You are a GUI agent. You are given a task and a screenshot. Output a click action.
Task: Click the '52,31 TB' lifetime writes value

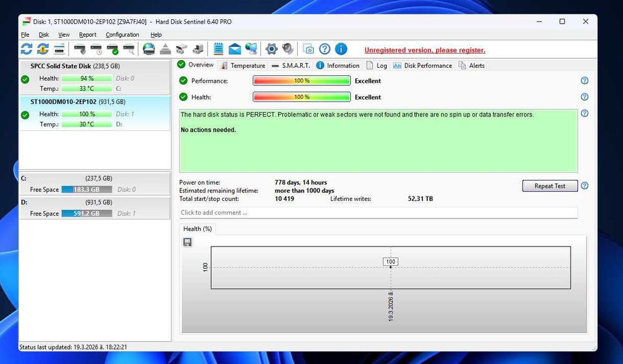pyautogui.click(x=421, y=199)
